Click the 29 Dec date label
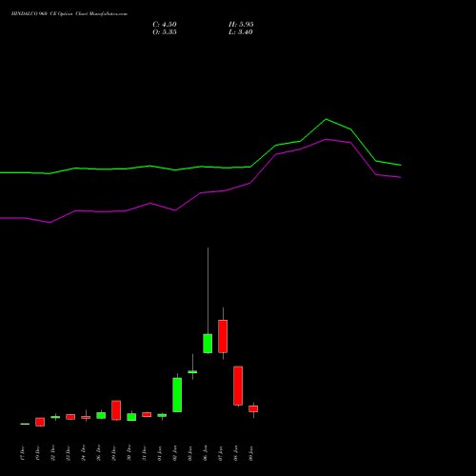Screen dimensions: 476x476 click(114, 453)
